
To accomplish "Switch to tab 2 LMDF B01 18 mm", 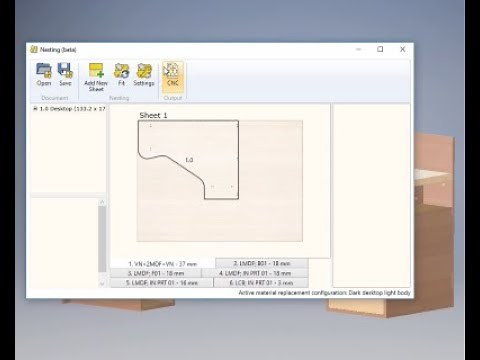I will [x=262, y=263].
